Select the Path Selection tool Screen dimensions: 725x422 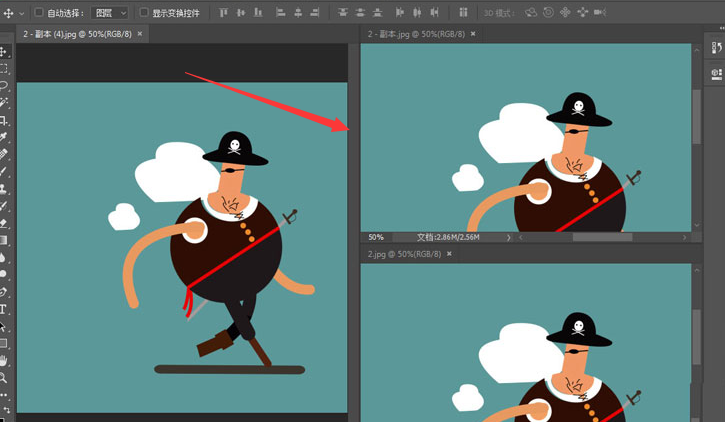(x=4, y=326)
